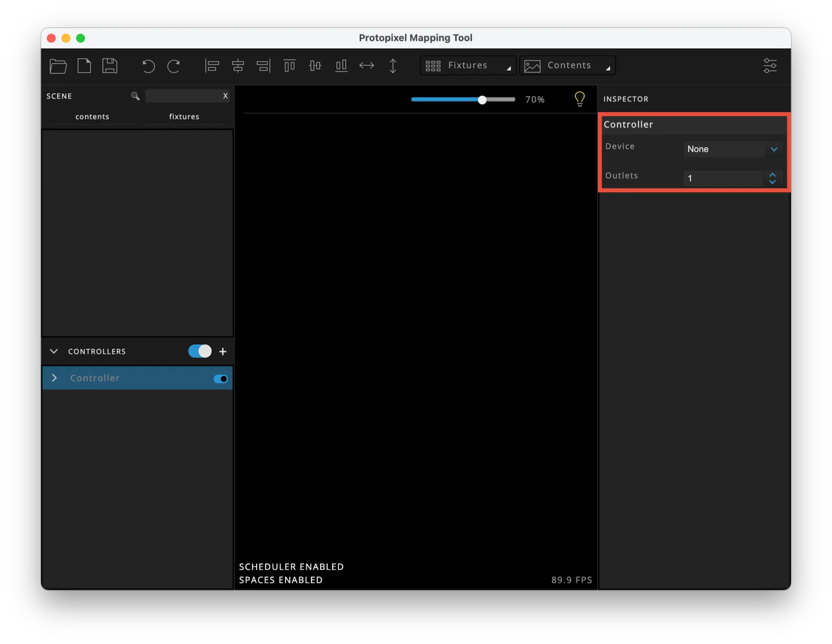Align selection to horizontal centers
The image size is (832, 644).
(238, 66)
